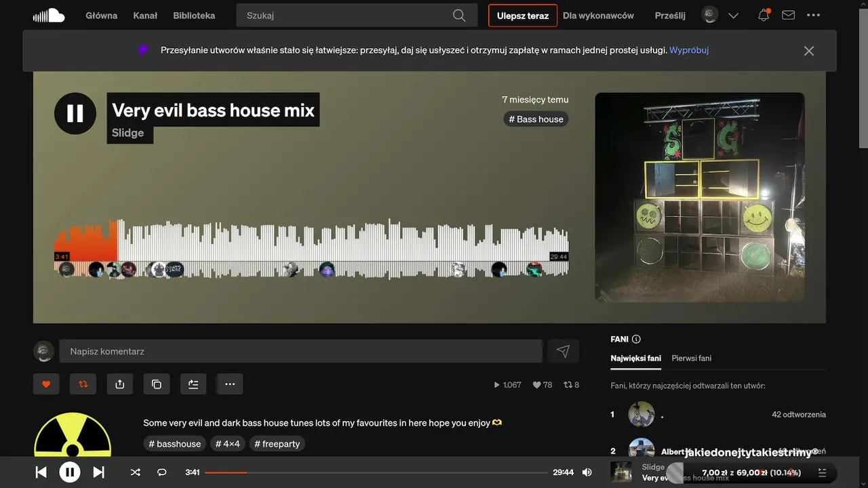Open the #basshouse tag
868x488 pixels.
(x=174, y=444)
